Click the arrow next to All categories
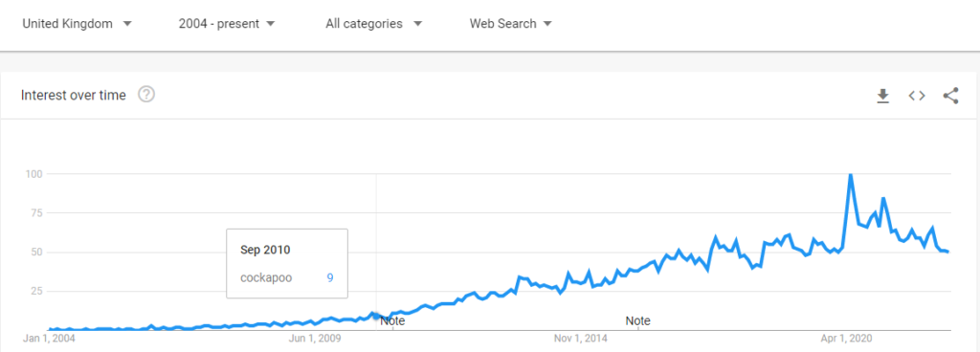Viewport: 980px width, 352px height. click(417, 24)
